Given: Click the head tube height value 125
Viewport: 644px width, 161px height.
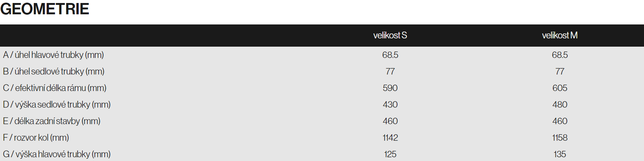Looking at the screenshot, I should (x=390, y=154).
